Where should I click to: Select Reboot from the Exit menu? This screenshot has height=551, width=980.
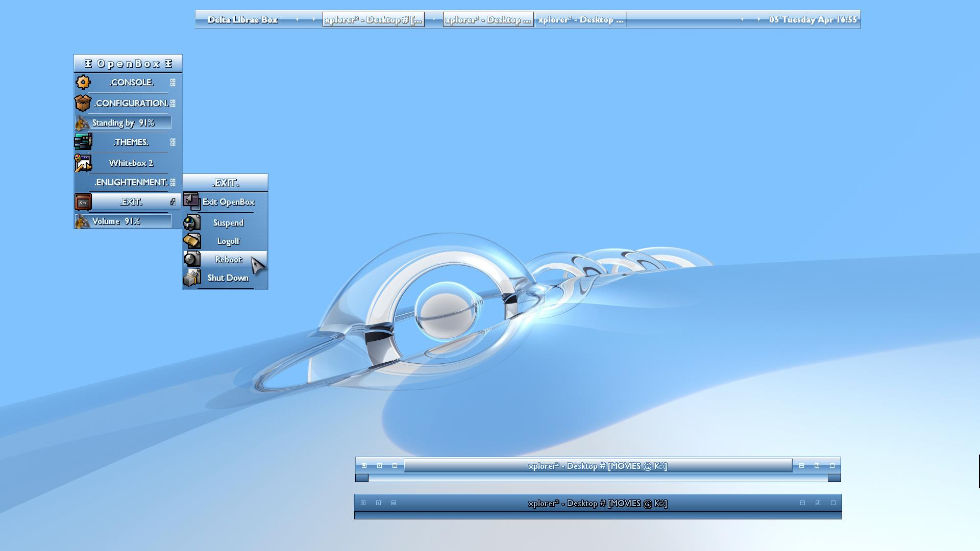pyautogui.click(x=228, y=259)
